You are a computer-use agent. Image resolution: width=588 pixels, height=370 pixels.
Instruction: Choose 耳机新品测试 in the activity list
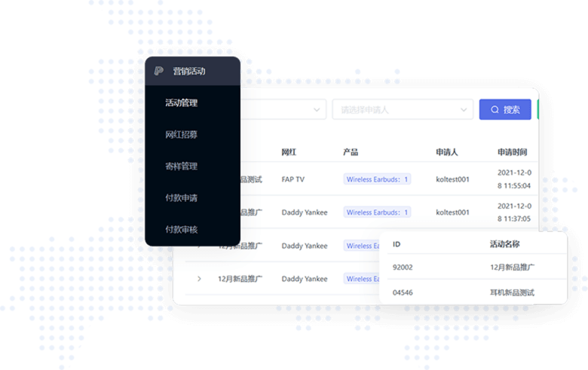(512, 292)
